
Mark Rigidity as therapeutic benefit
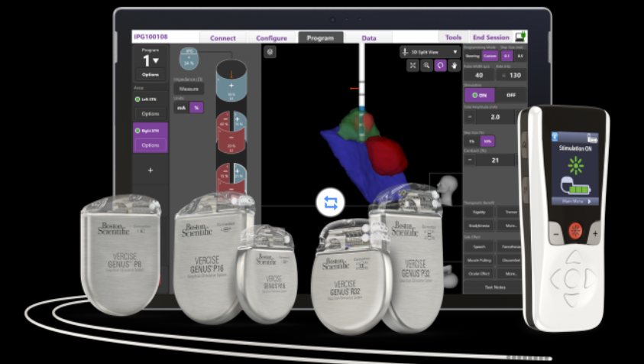479,212
